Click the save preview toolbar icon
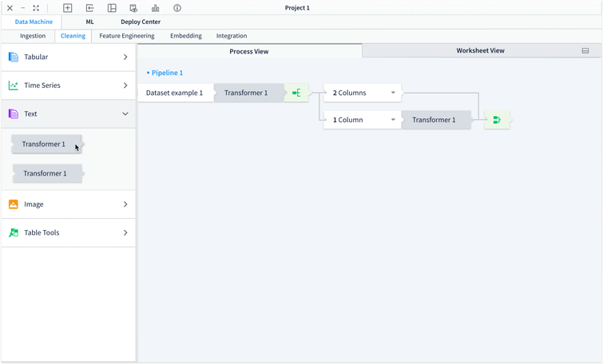Screen dimensions: 603x364 click(133, 8)
